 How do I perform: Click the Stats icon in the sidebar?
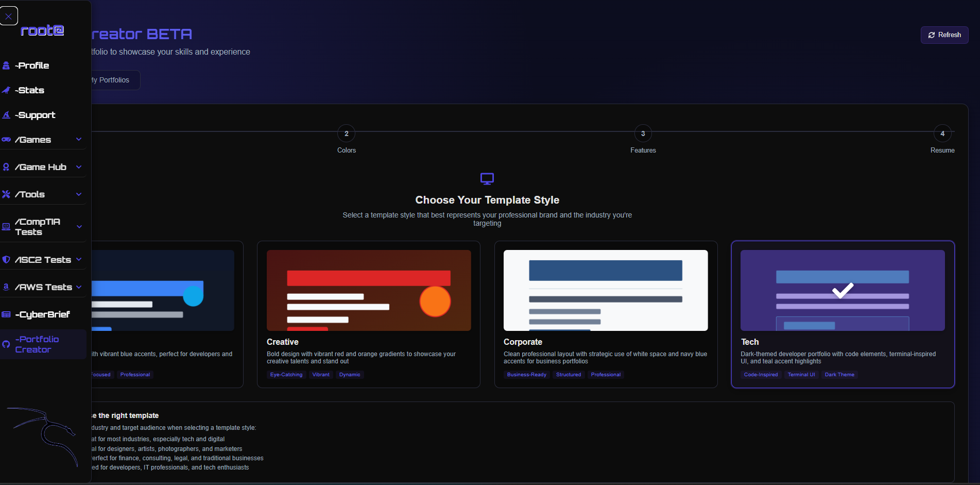(6, 90)
